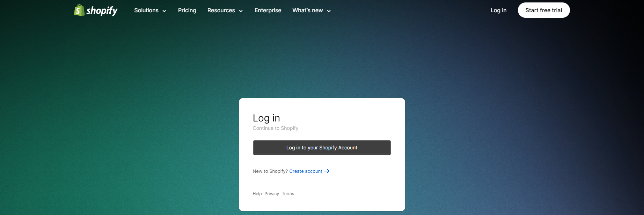Open the Terms link
The height and width of the screenshot is (215, 644).
pos(288,194)
